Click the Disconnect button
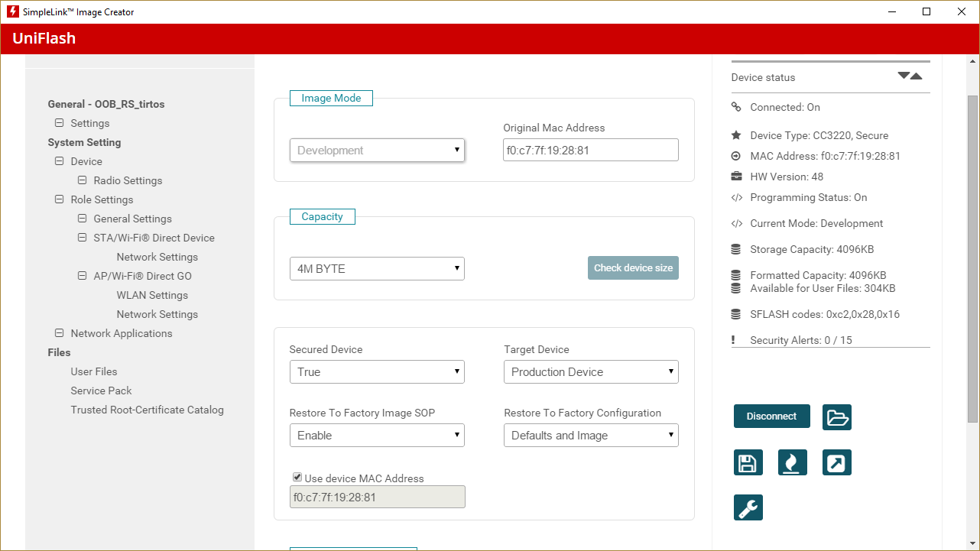The width and height of the screenshot is (980, 551). tap(771, 416)
